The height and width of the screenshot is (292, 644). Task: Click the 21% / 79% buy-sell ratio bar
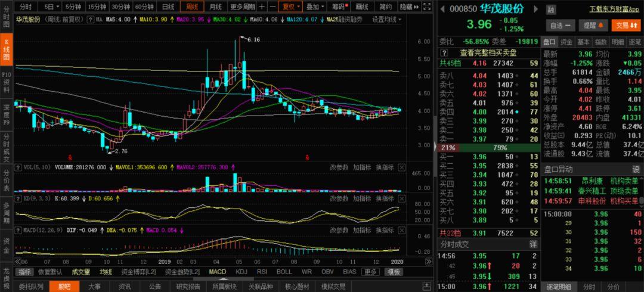coord(488,147)
